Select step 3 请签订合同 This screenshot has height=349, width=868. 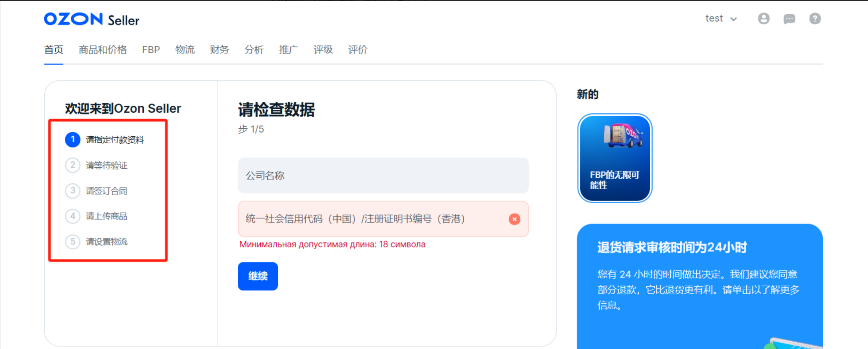[x=96, y=191]
